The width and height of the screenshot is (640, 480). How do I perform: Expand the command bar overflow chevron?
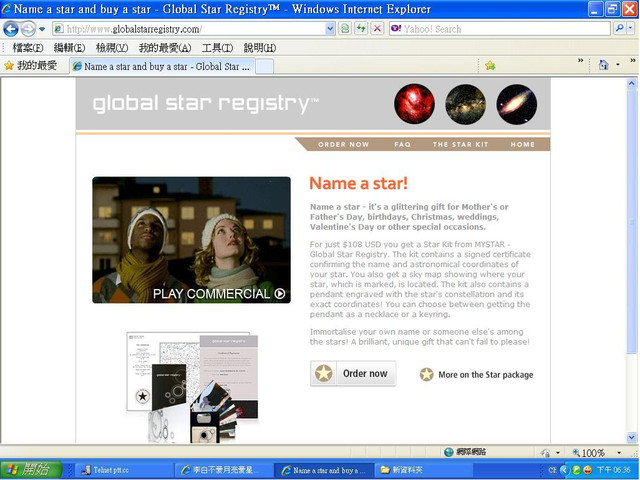(x=633, y=61)
